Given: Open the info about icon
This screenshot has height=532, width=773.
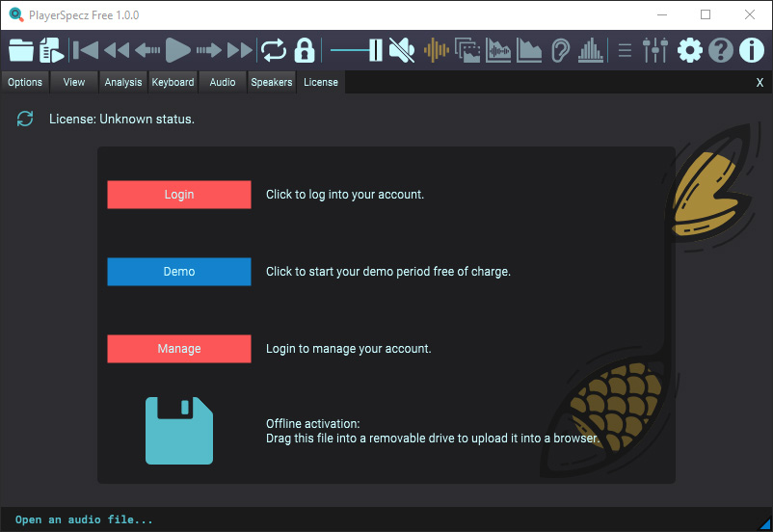Looking at the screenshot, I should [752, 50].
